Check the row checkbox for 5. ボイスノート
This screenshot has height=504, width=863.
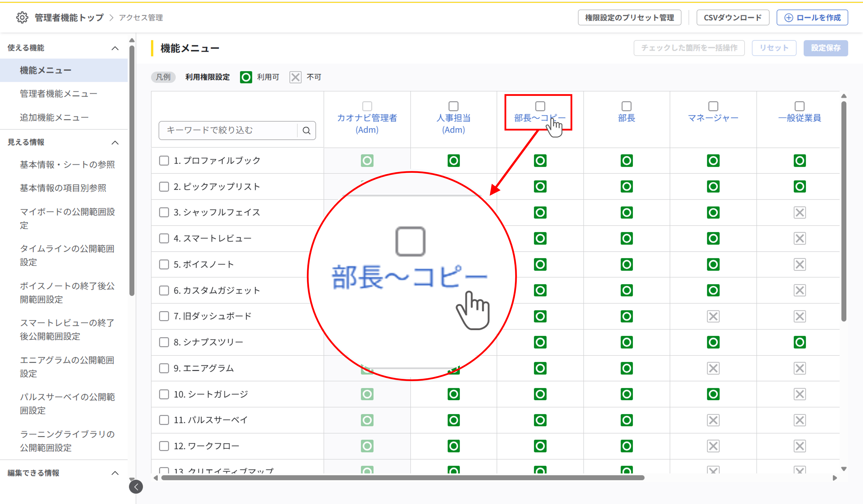tap(164, 264)
